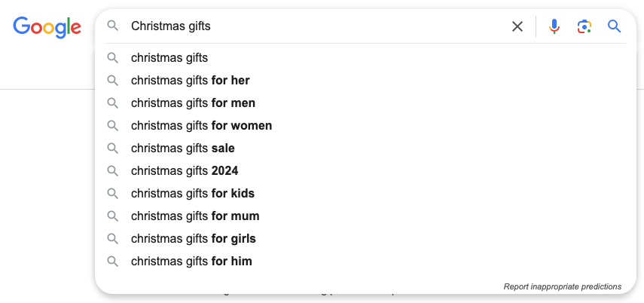Pick 'christmas gifts for kids' suggestion
This screenshot has height=303, width=644.
192,194
